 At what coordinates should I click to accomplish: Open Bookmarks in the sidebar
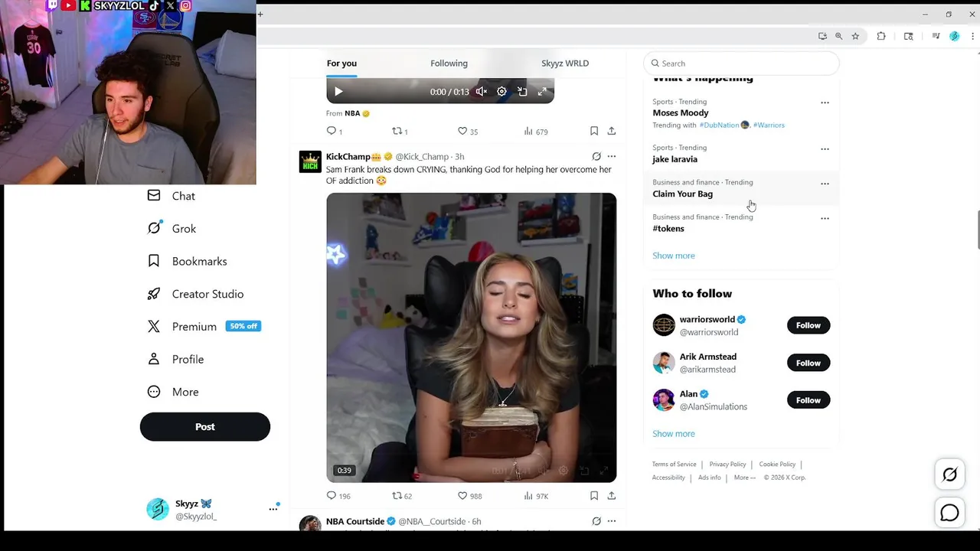pos(188,262)
